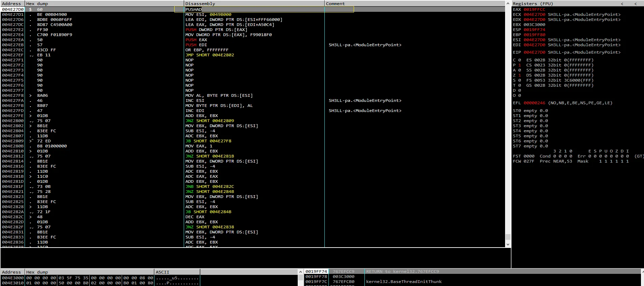The height and width of the screenshot is (286, 644).
Task: Select the JB SHORT 004E284B instruction
Action: [208, 212]
